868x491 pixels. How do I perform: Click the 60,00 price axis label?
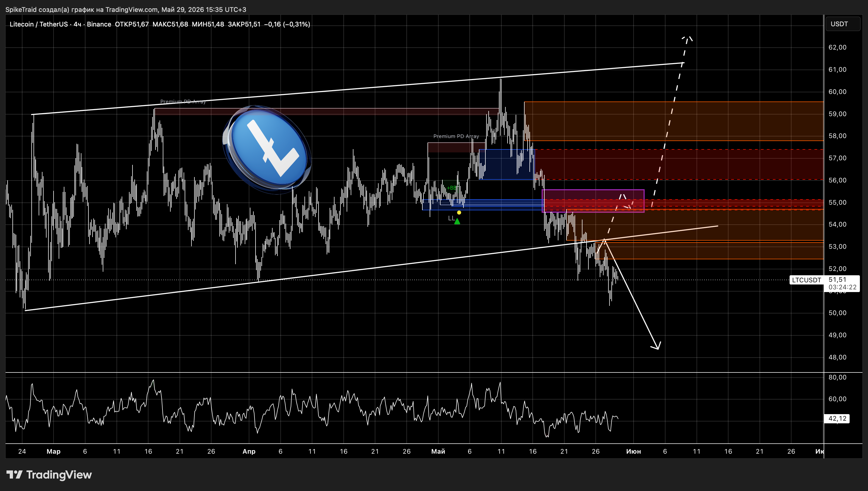(x=837, y=92)
